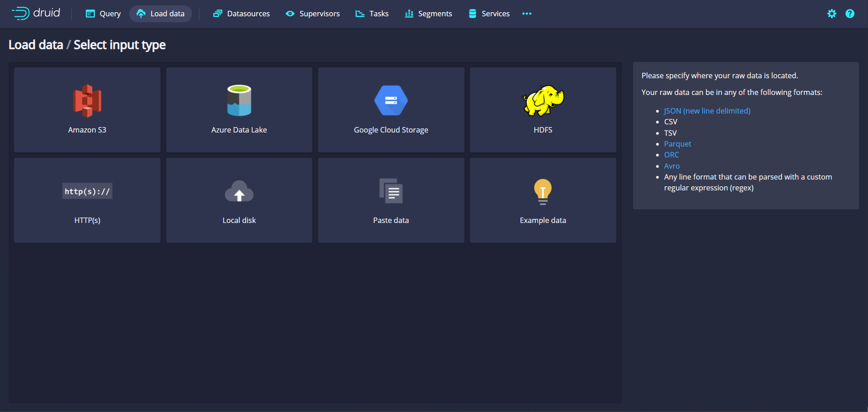The height and width of the screenshot is (412, 868).
Task: Click the http(s):// icon
Action: pyautogui.click(x=87, y=191)
